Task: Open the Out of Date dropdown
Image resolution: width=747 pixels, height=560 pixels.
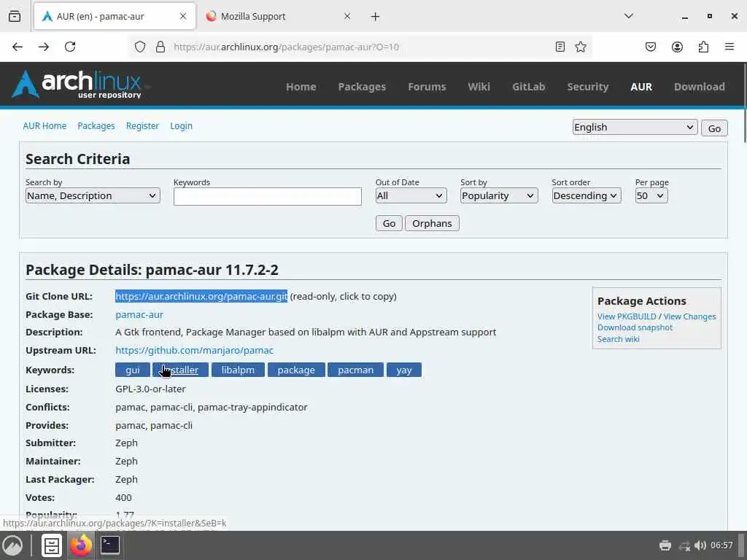Action: click(411, 195)
